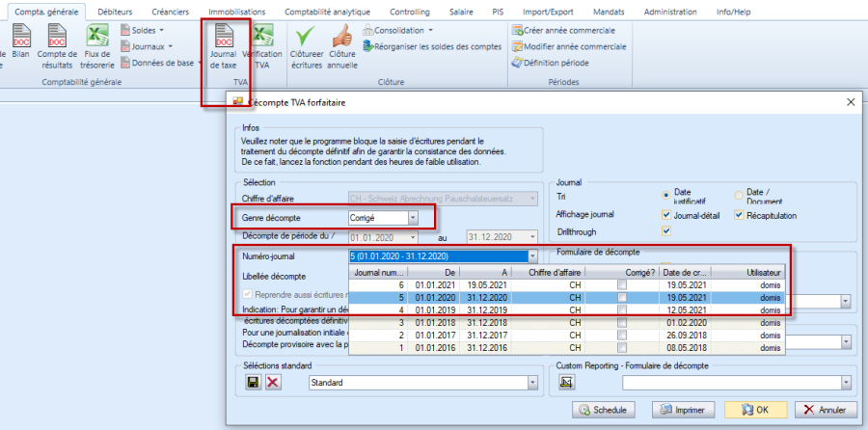Click the Chiffre d'affaire column header

pos(548,272)
